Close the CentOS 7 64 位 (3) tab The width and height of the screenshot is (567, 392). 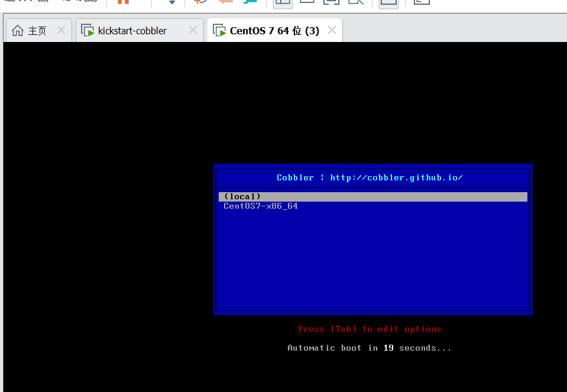pyautogui.click(x=332, y=30)
